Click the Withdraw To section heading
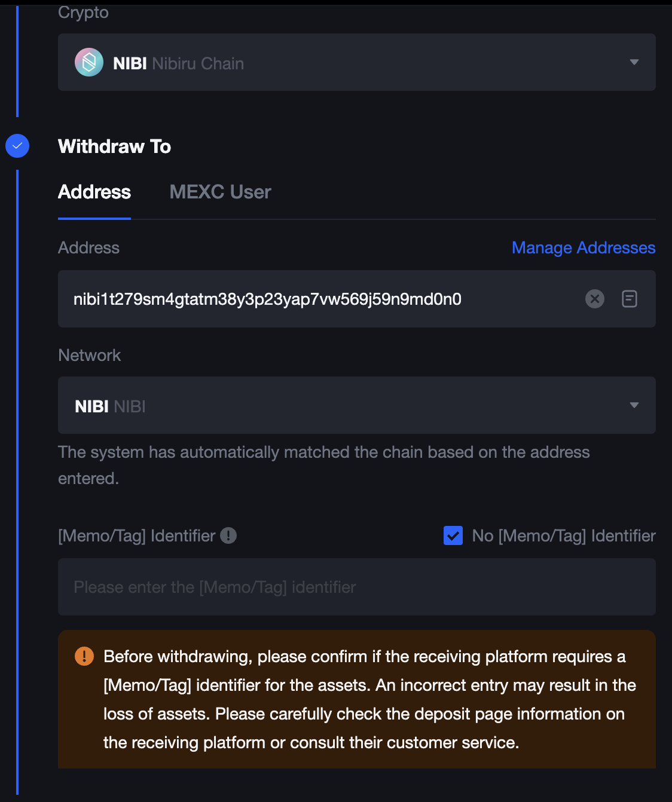Image resolution: width=672 pixels, height=802 pixels. (115, 146)
